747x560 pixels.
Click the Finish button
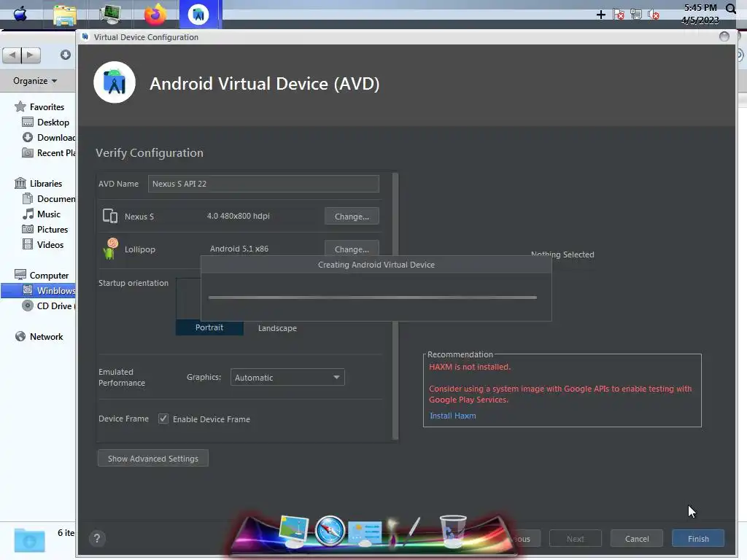coord(698,539)
